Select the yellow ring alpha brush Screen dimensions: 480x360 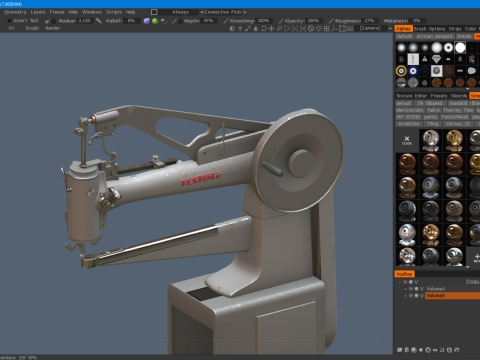401,71
